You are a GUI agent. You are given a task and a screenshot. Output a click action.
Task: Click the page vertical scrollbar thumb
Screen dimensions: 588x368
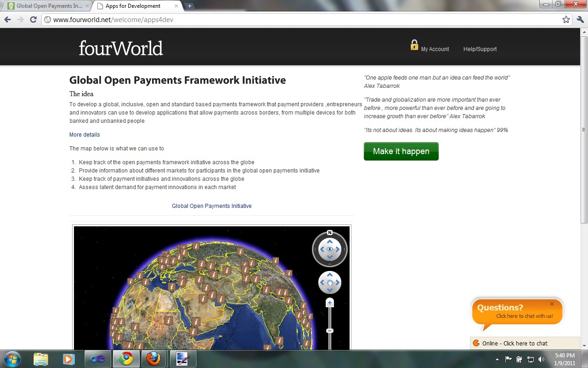[x=584, y=130]
